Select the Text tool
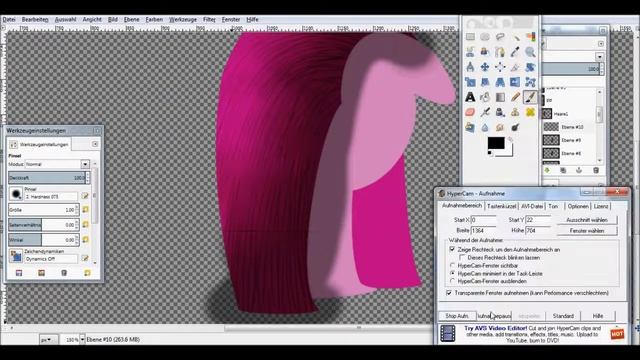This screenshot has width=640, height=360. [x=470, y=97]
